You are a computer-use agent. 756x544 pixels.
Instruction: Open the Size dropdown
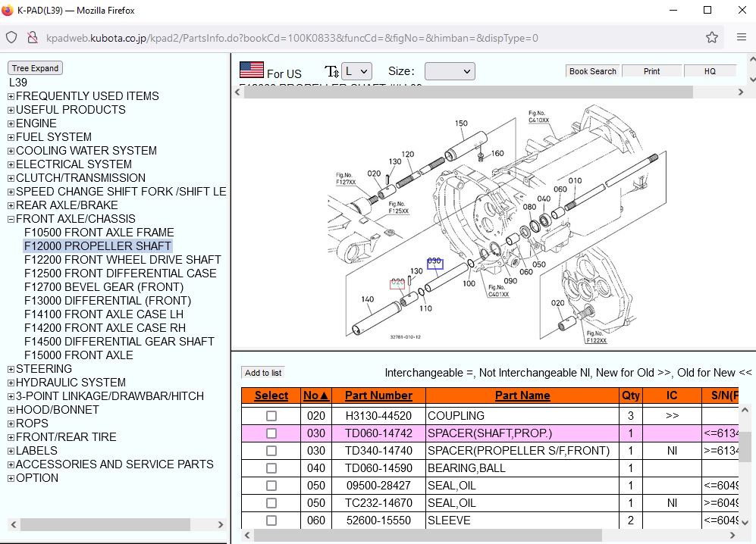[x=450, y=71]
